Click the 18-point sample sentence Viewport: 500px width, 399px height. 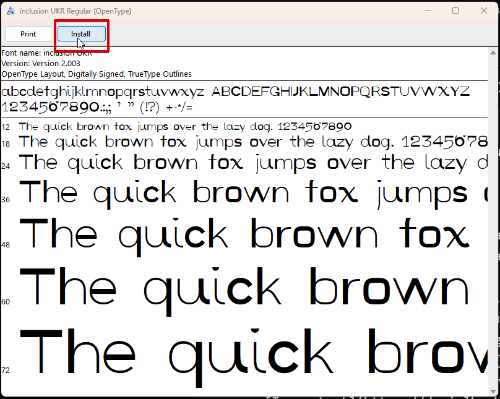coord(253,142)
